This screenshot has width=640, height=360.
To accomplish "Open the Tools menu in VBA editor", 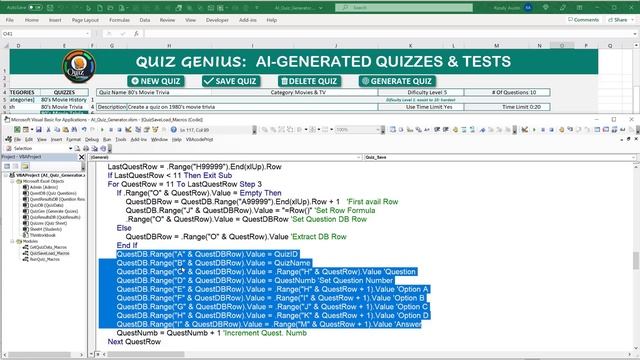I will [121, 140].
